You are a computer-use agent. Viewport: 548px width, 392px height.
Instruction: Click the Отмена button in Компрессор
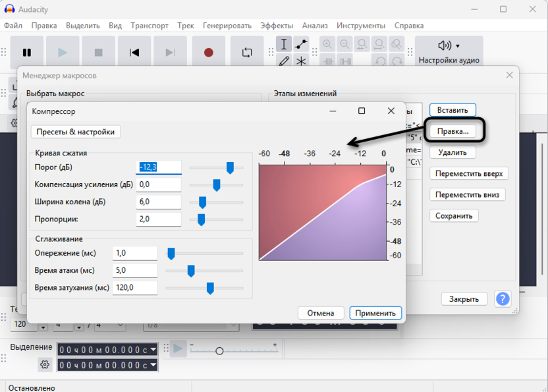[321, 313]
